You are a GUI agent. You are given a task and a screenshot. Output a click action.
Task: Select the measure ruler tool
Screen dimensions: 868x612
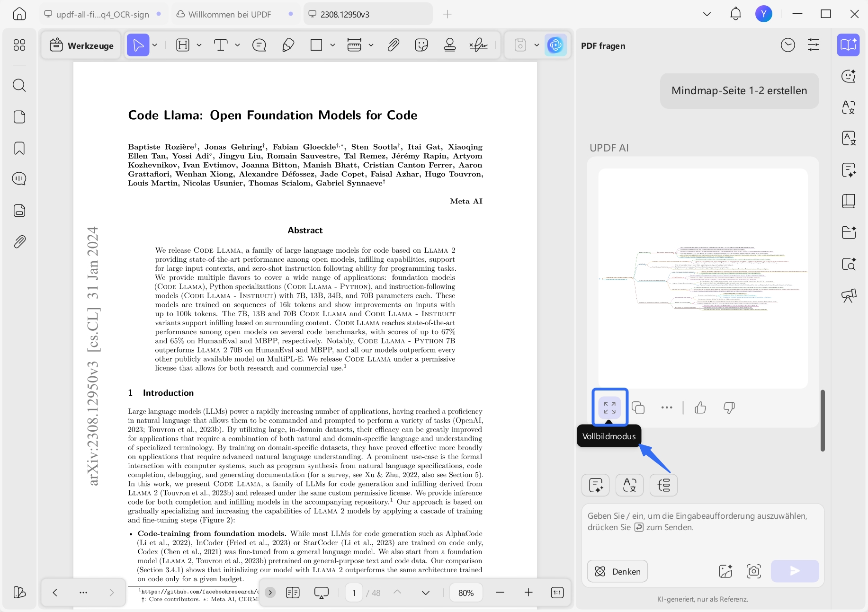(x=354, y=45)
